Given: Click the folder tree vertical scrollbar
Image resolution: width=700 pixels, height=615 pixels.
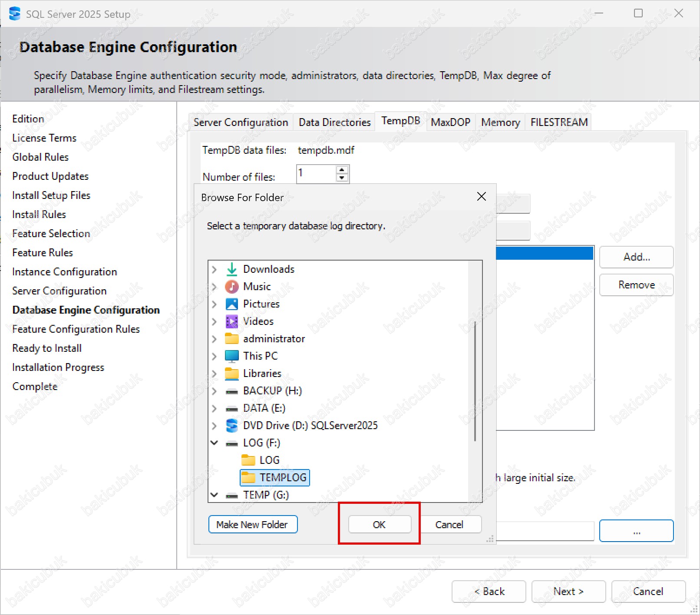Looking at the screenshot, I should pos(475,382).
